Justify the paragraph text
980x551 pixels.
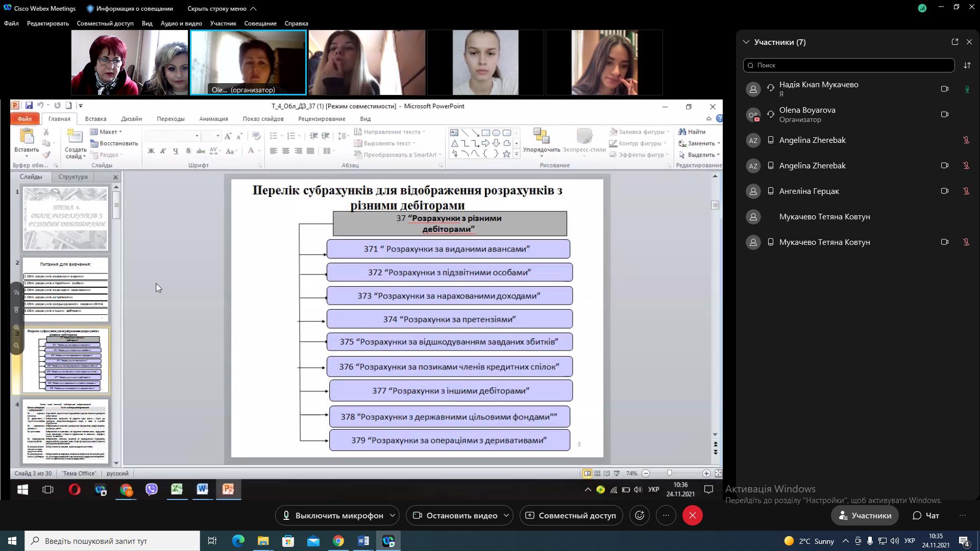pos(310,151)
